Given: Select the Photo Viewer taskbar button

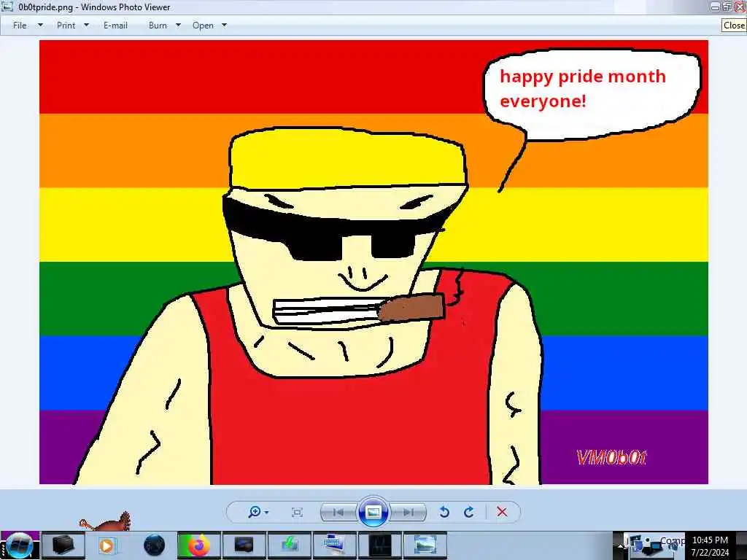Looking at the screenshot, I should [425, 545].
